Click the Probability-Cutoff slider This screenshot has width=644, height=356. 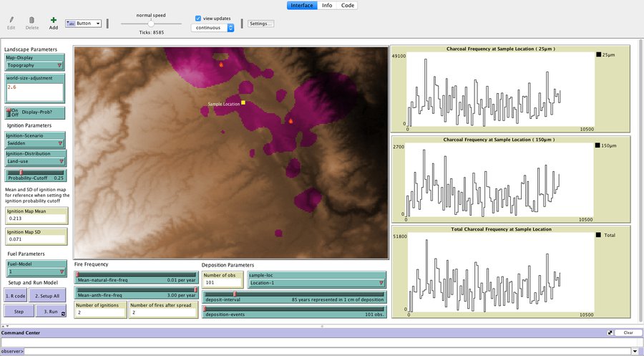coord(36,175)
